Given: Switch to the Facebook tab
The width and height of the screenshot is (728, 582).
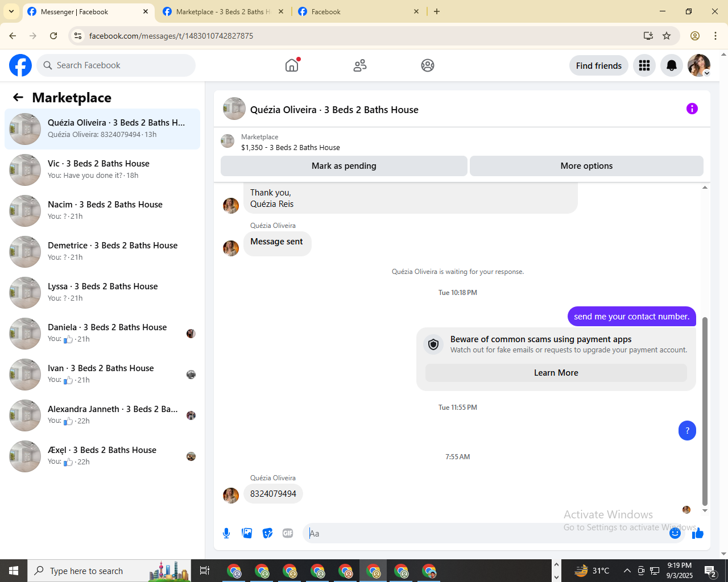Looking at the screenshot, I should 359,11.
